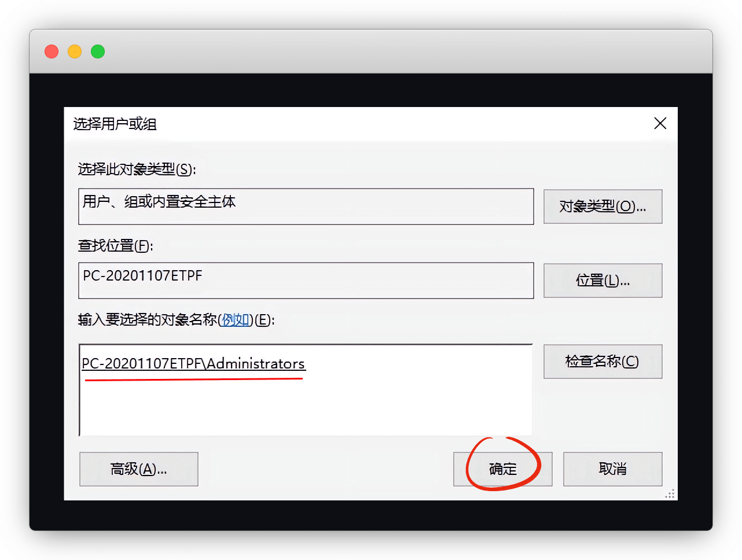Open the 例如 examples link
742x560 pixels.
[236, 320]
